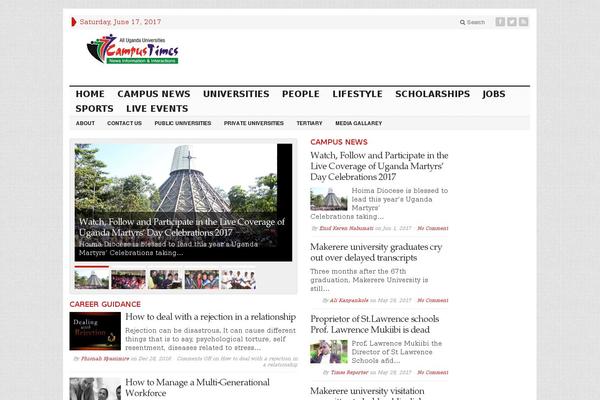
Task: Open No Comment link for transcripts article
Action: click(433, 300)
